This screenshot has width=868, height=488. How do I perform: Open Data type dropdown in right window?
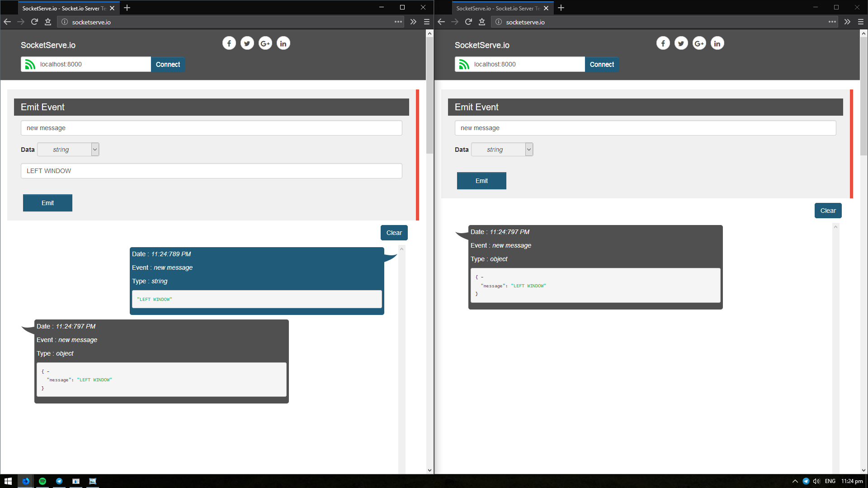click(x=502, y=150)
